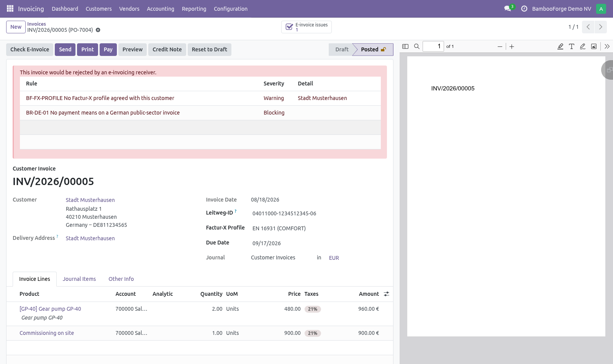The width and height of the screenshot is (613, 364).
Task: Go to the next record arrow
Action: click(601, 27)
